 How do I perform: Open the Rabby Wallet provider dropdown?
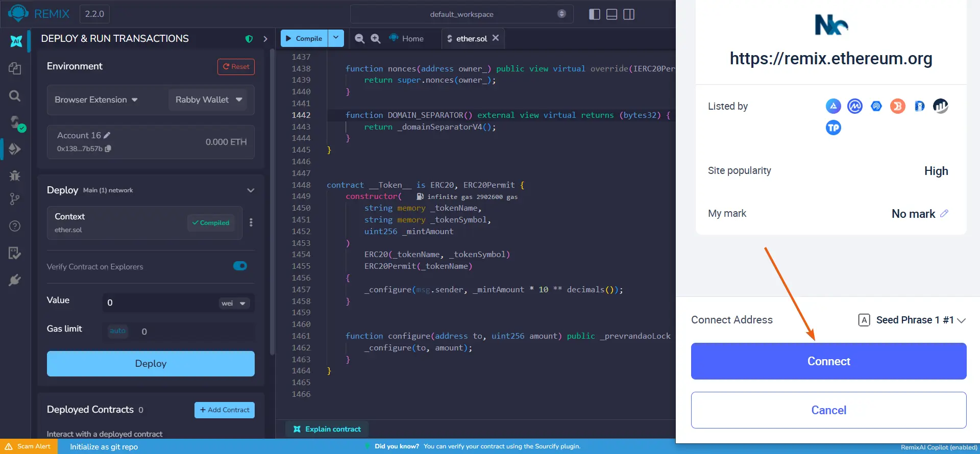208,100
